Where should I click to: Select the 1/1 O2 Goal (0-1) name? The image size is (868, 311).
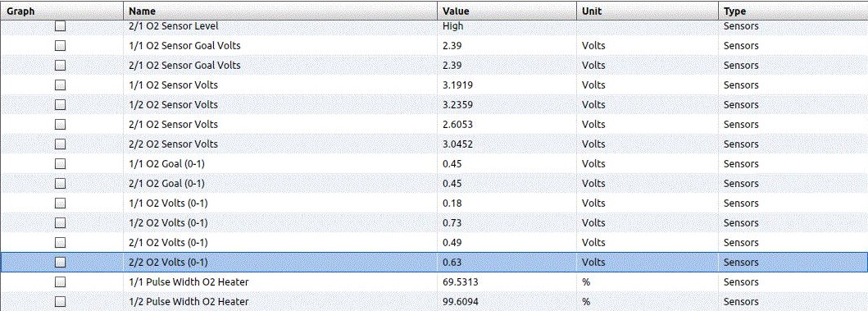pos(166,163)
